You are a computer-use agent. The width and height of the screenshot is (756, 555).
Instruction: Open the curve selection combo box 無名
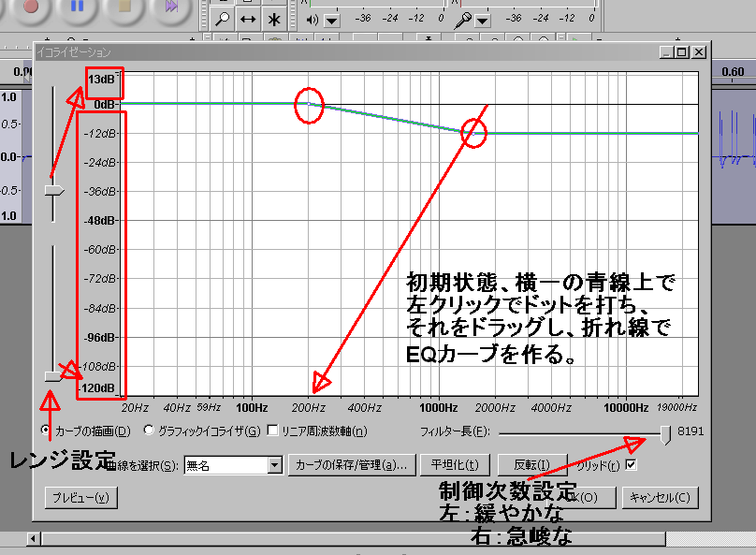(x=233, y=465)
